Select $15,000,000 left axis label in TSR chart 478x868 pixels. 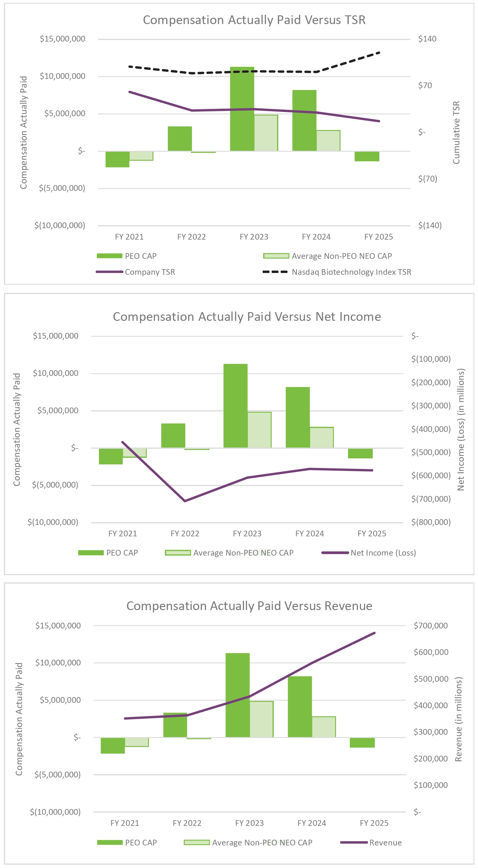62,39
